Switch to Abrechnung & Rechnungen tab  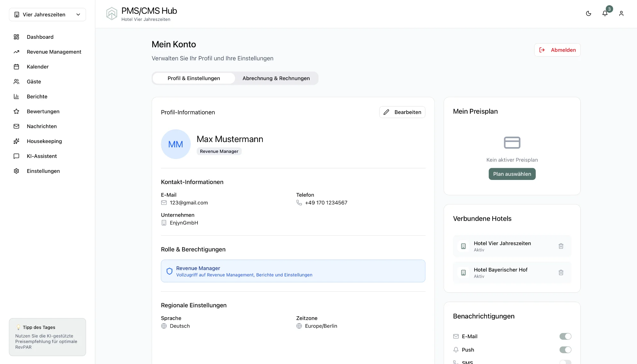tap(276, 78)
